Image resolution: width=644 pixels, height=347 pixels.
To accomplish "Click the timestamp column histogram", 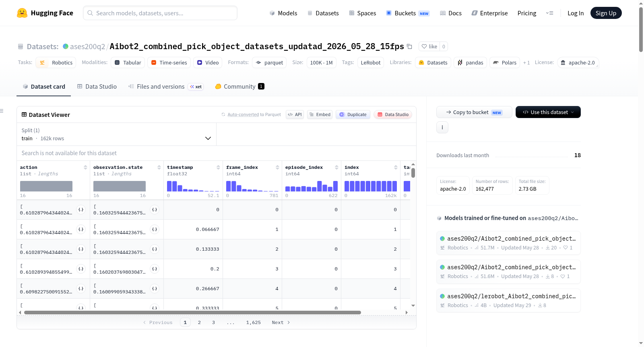I will point(193,186).
